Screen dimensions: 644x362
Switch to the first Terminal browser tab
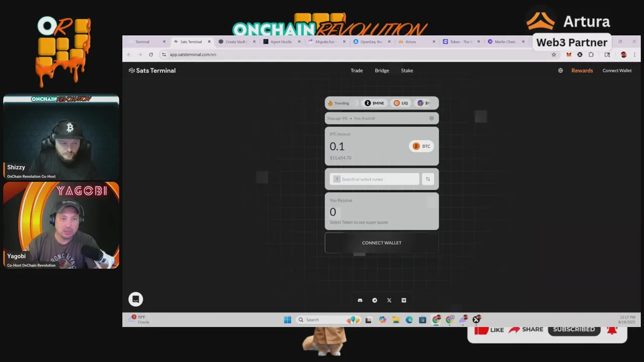tap(142, 42)
